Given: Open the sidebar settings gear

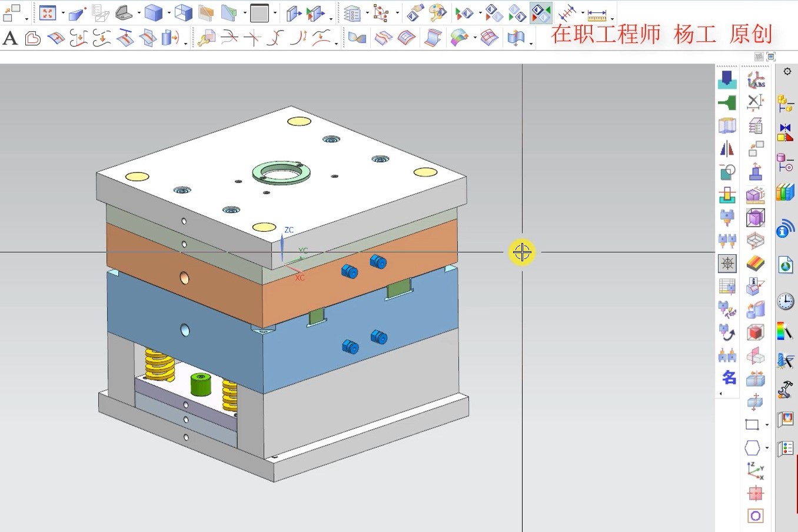Looking at the screenshot, I should (787, 72).
